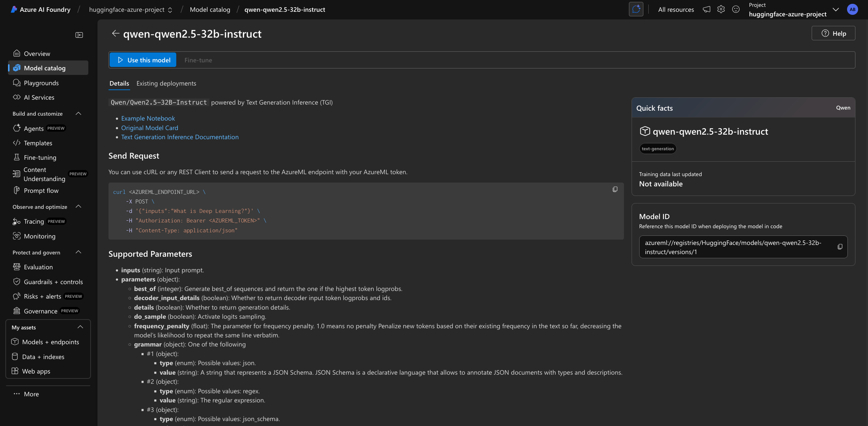
Task: Collapse the Build and customize section
Action: click(78, 113)
